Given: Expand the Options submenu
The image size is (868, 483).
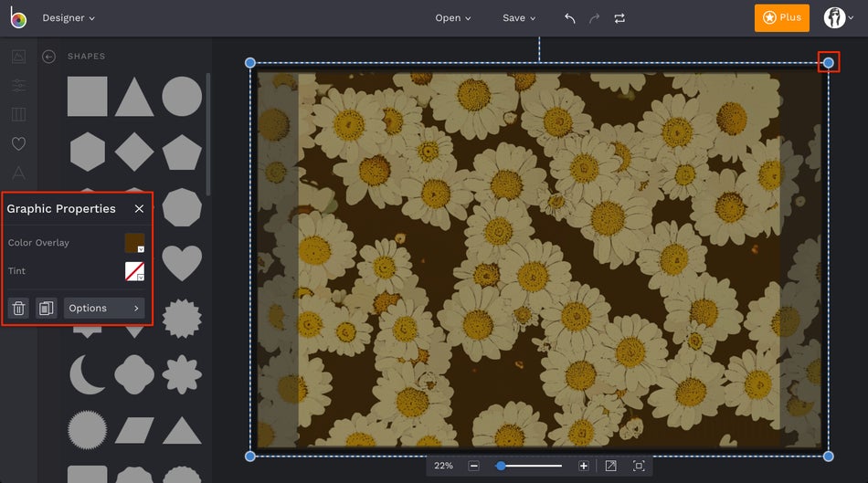Looking at the screenshot, I should point(104,309).
